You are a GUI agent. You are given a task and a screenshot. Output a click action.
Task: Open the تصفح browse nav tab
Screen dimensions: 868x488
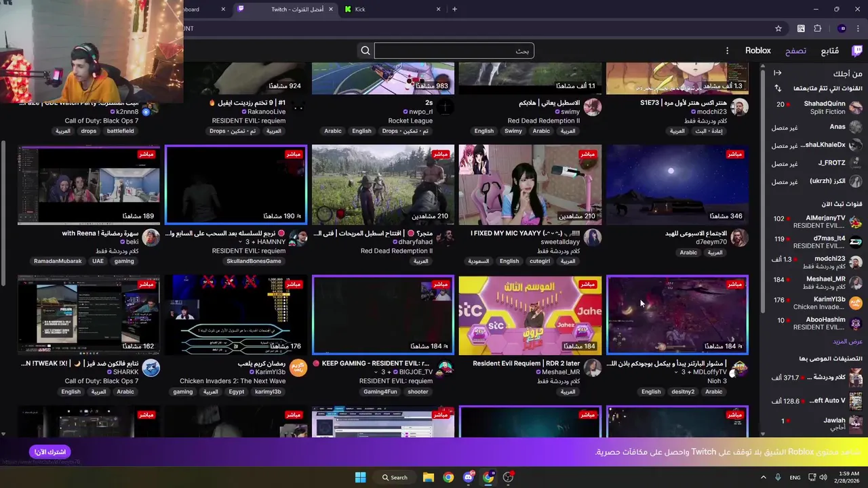click(795, 51)
